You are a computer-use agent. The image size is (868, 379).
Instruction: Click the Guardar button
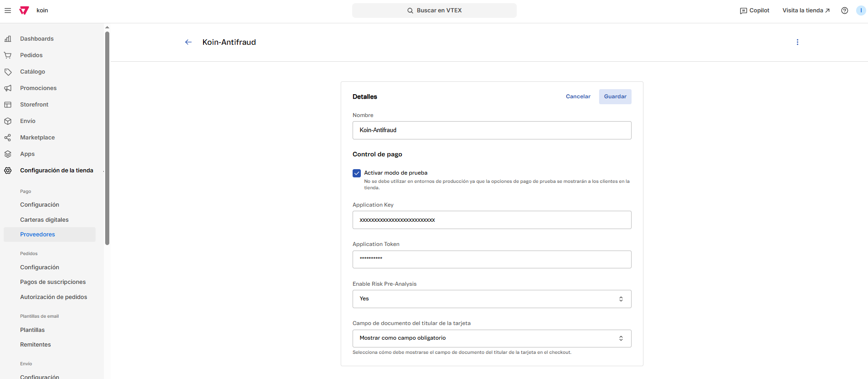pyautogui.click(x=615, y=96)
